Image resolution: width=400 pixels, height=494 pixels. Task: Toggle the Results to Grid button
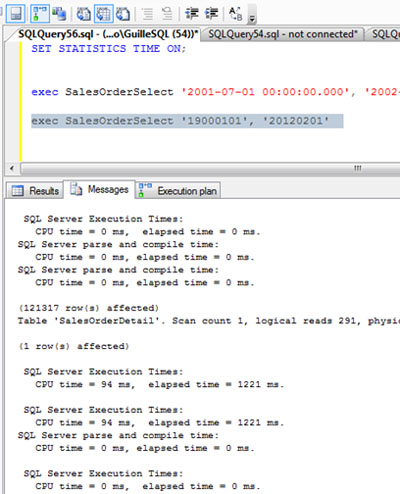point(104,14)
